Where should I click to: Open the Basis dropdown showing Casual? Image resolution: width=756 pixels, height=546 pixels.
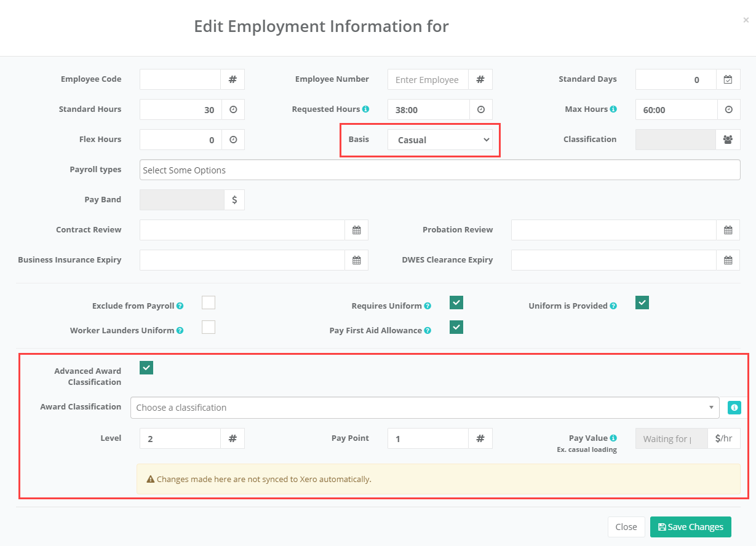click(x=440, y=140)
